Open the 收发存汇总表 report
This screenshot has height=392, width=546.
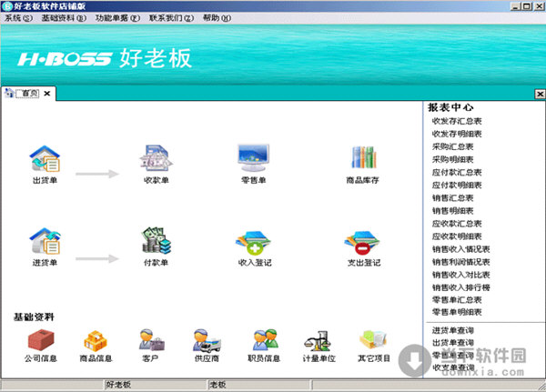pos(457,121)
